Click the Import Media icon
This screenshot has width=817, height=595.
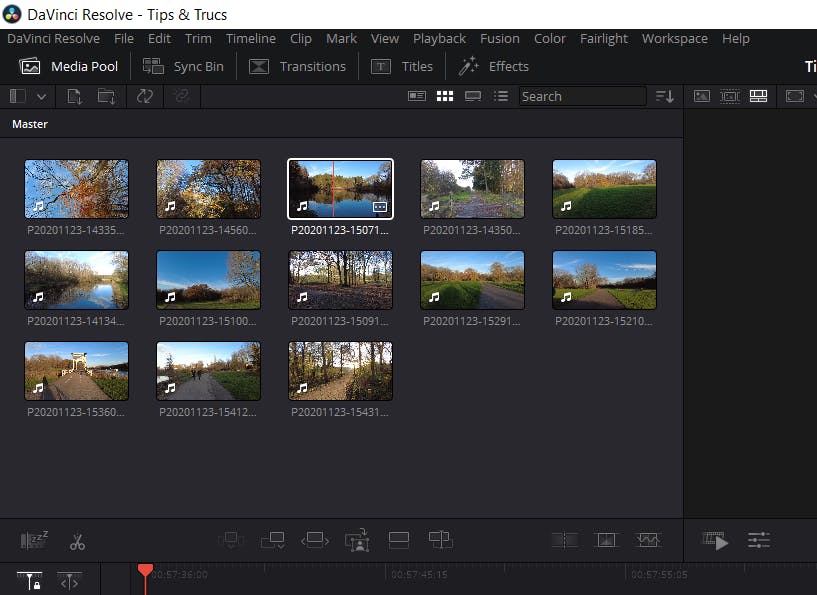pos(75,96)
